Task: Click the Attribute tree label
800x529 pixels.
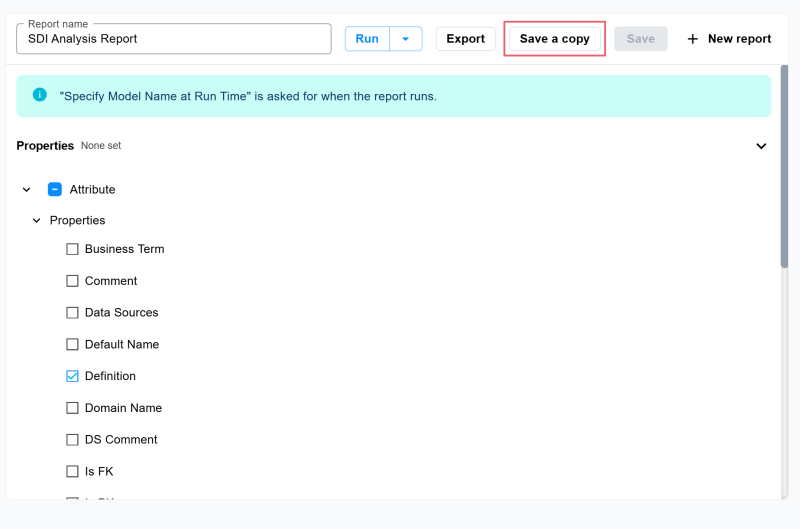Action: [92, 190]
